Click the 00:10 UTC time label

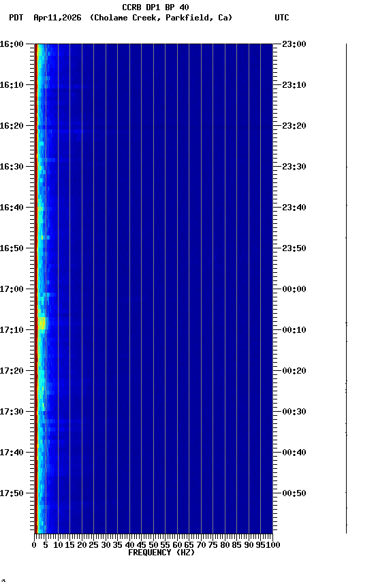click(294, 330)
